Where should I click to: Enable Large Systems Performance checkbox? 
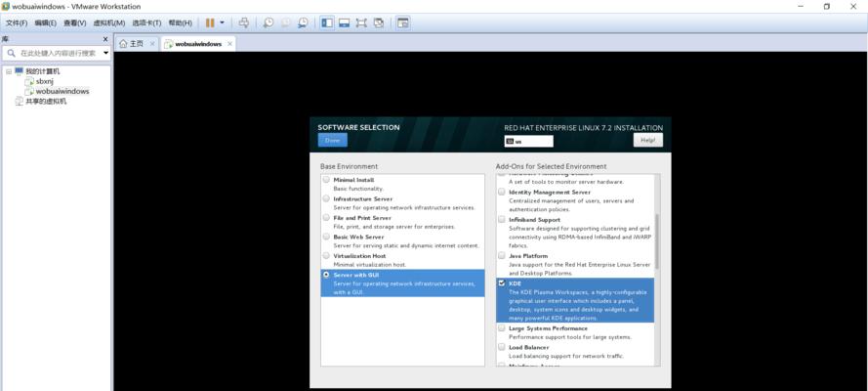click(x=502, y=328)
